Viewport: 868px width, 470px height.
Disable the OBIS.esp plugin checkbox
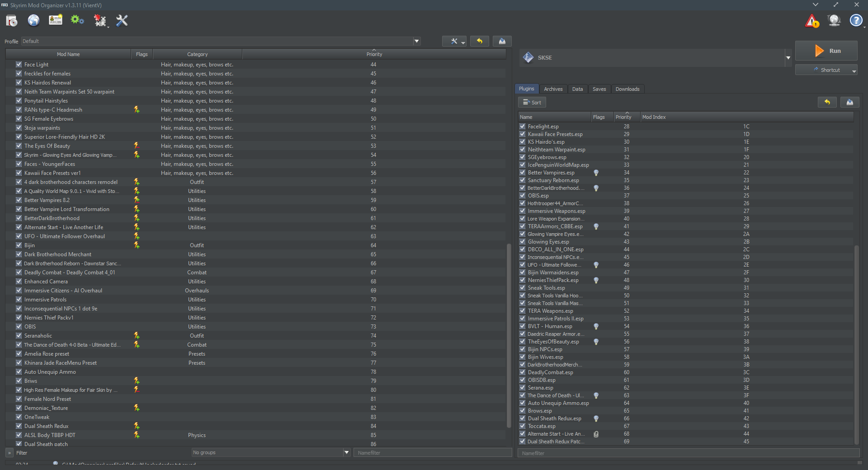pyautogui.click(x=523, y=196)
